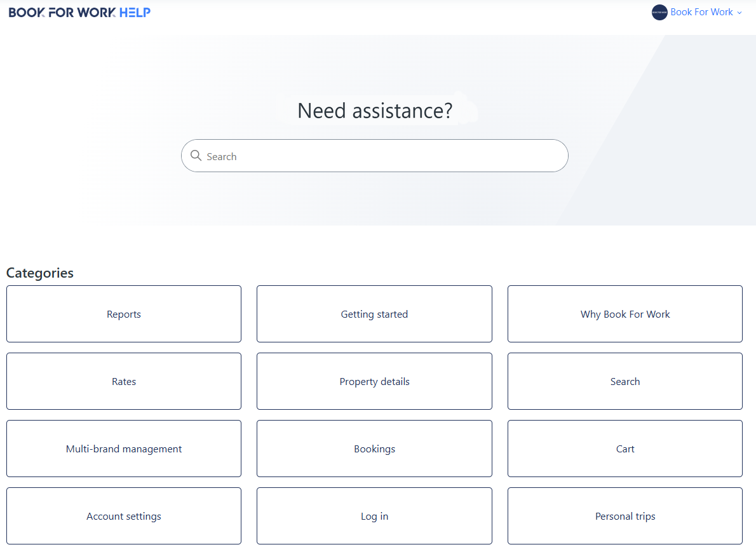This screenshot has height=554, width=756.
Task: Open the Property details category
Action: tap(374, 381)
